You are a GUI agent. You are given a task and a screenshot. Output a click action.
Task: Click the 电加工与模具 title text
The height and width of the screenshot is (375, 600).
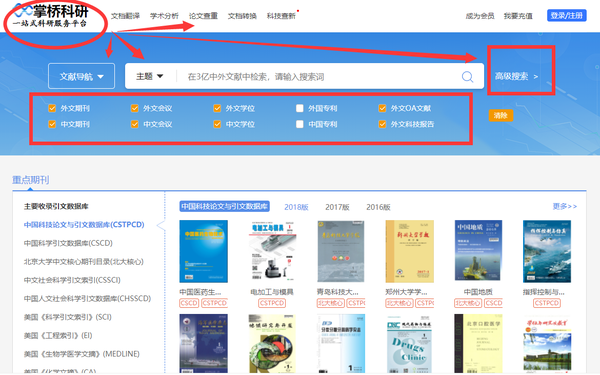click(x=272, y=292)
